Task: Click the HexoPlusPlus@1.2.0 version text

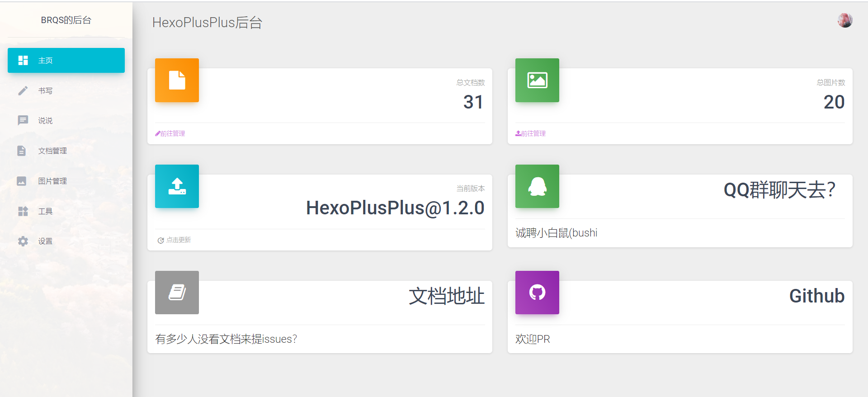Action: (x=396, y=208)
